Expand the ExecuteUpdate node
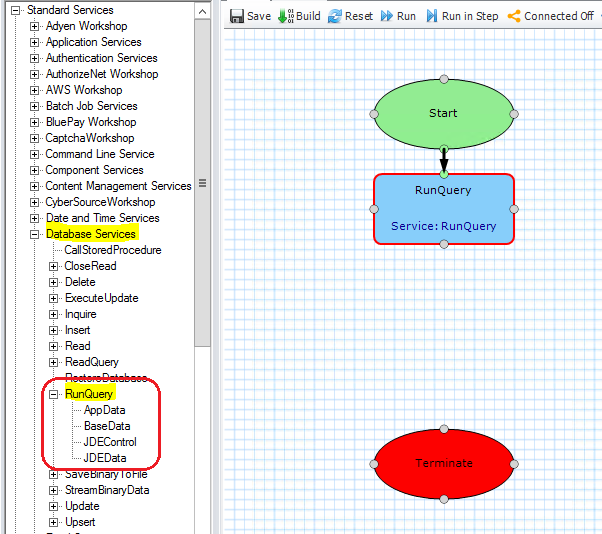The width and height of the screenshot is (602, 534). [53, 299]
